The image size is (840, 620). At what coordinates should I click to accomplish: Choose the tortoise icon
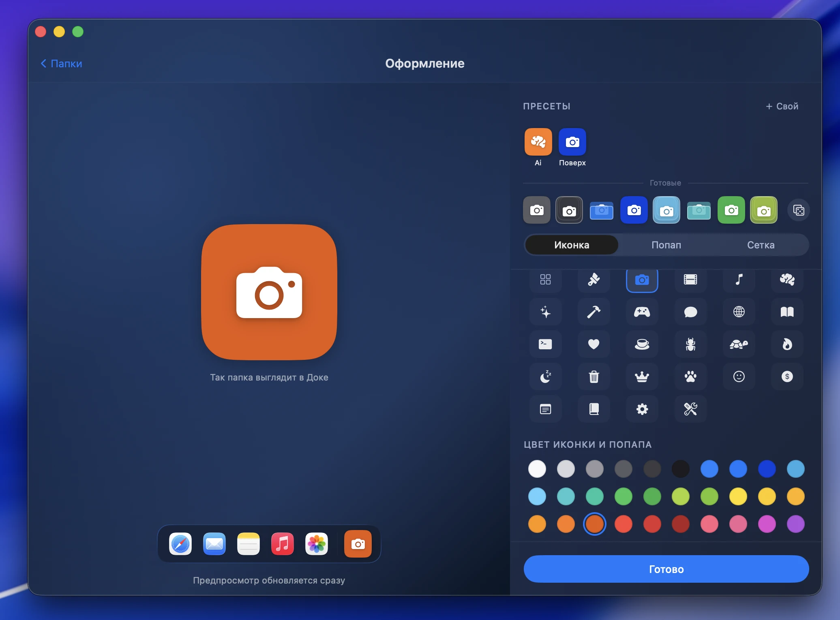739,344
